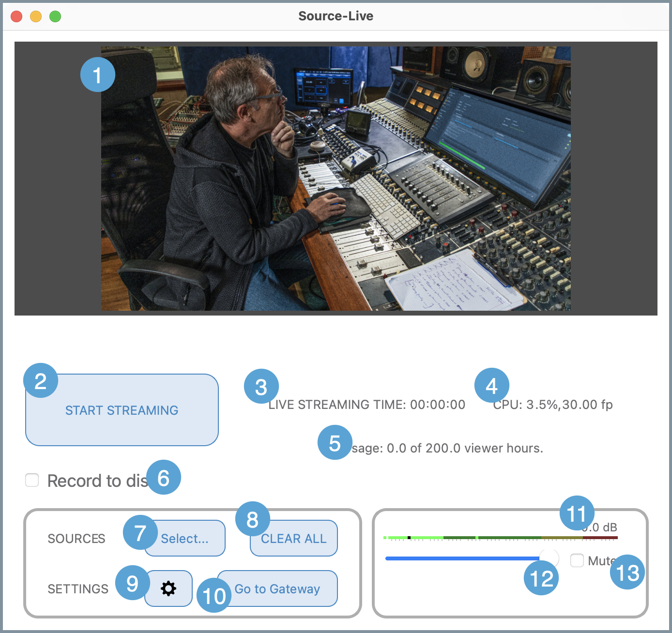Viewport: 672px width, 633px height.
Task: Click the studio video preview image
Action: pyautogui.click(x=336, y=179)
